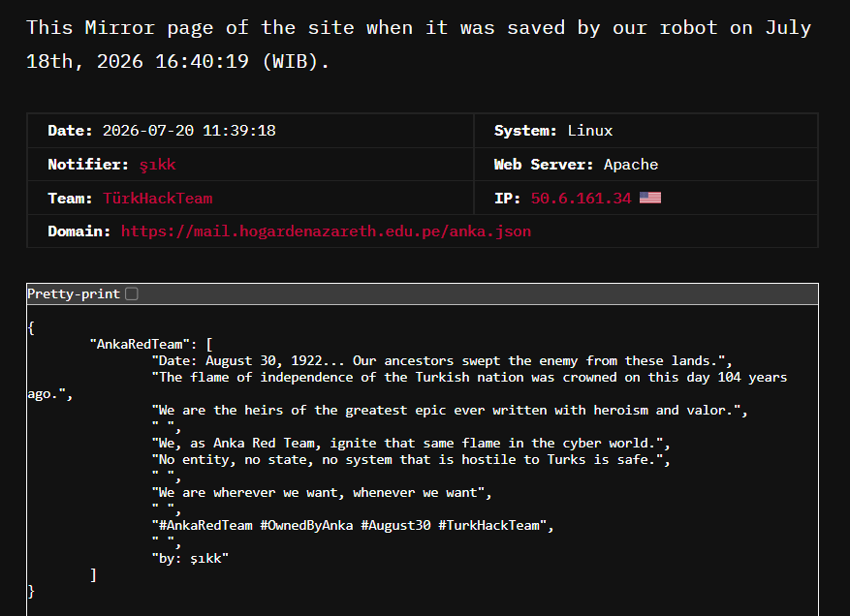Screen dimensions: 850x616
Task: Open the mail.hogardenazareth.edu.pe/anka.json domain link
Action: tap(326, 231)
